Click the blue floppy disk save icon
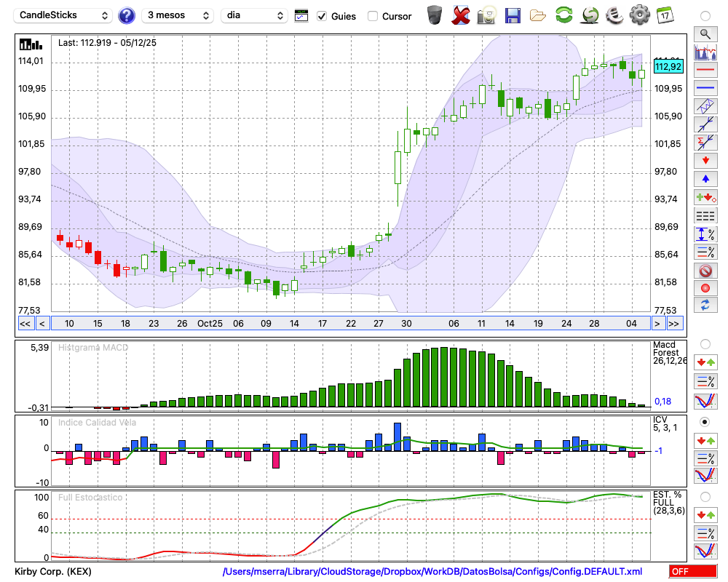 pyautogui.click(x=513, y=15)
